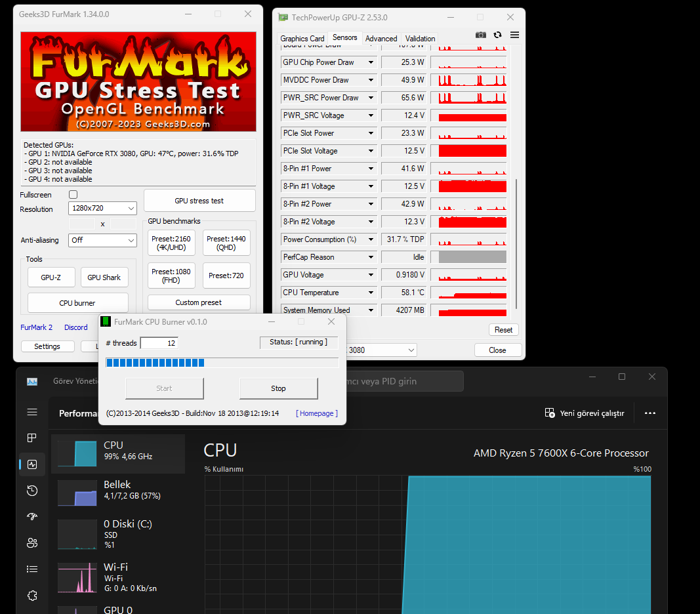This screenshot has height=614, width=700.
Task: Switch to Graphics Card tab in GPU-Z
Action: pos(302,39)
